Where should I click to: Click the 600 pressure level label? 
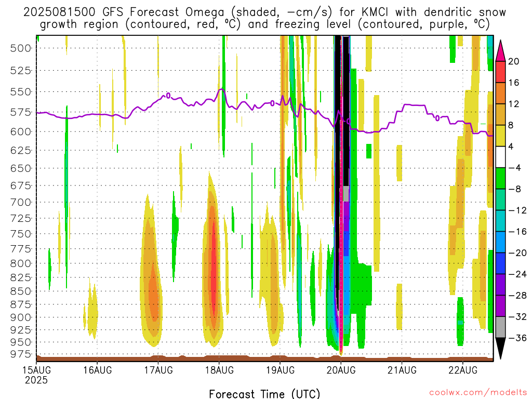(x=21, y=131)
